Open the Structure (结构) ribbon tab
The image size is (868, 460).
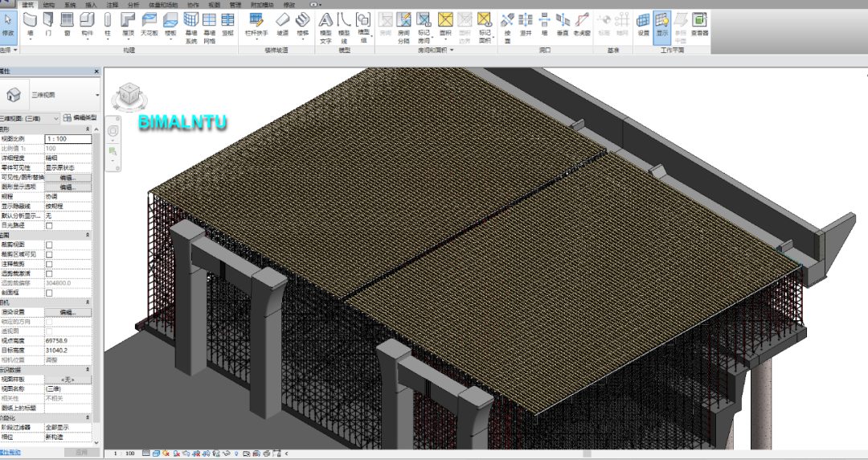pyautogui.click(x=49, y=5)
